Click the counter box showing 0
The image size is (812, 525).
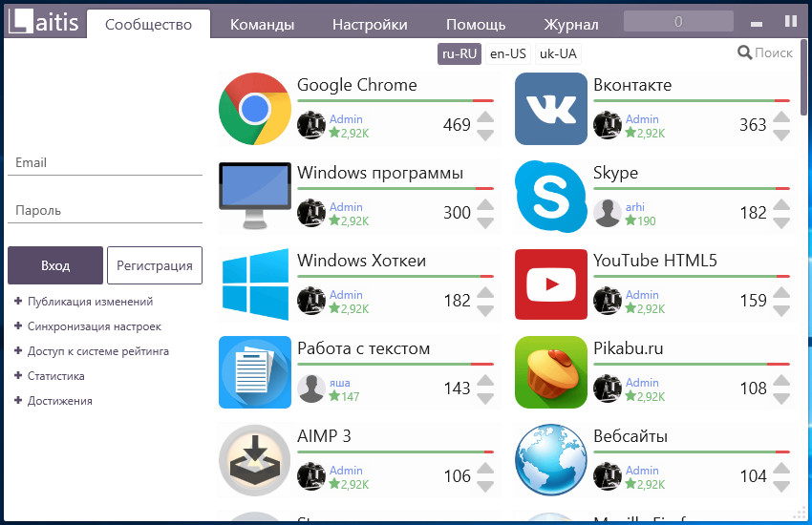[x=678, y=21]
